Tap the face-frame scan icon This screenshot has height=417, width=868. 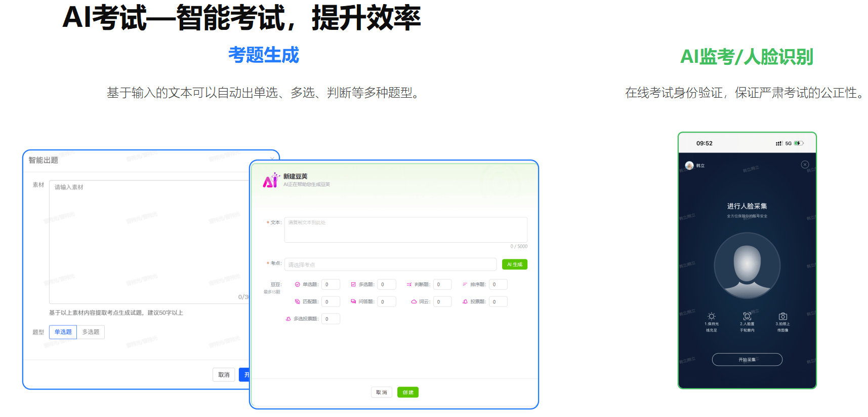coord(747,316)
